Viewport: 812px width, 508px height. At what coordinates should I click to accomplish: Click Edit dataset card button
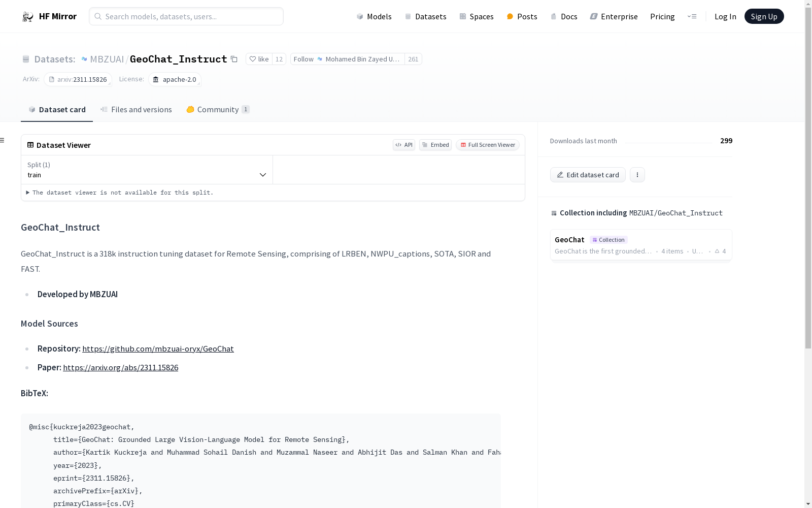coord(588,175)
